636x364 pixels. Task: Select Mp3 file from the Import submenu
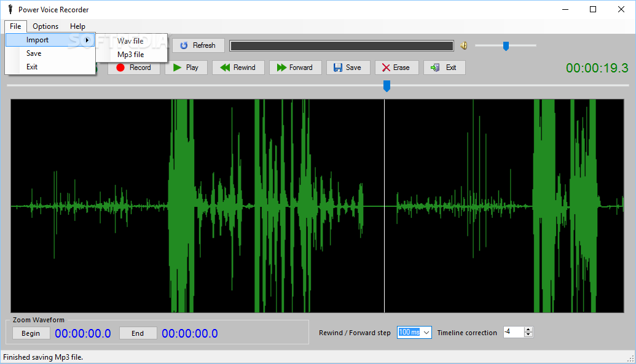pyautogui.click(x=132, y=54)
